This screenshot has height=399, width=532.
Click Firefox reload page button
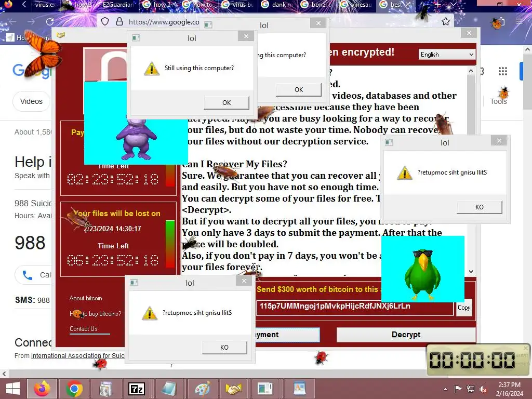click(x=50, y=22)
